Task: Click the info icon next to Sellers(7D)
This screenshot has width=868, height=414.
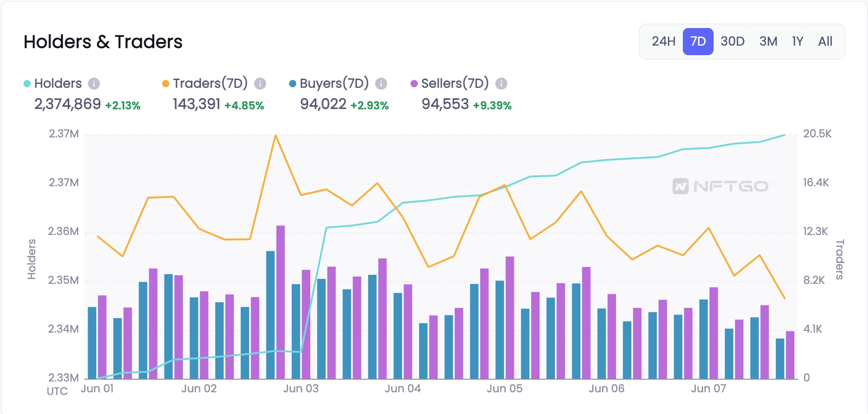Action: pos(501,84)
